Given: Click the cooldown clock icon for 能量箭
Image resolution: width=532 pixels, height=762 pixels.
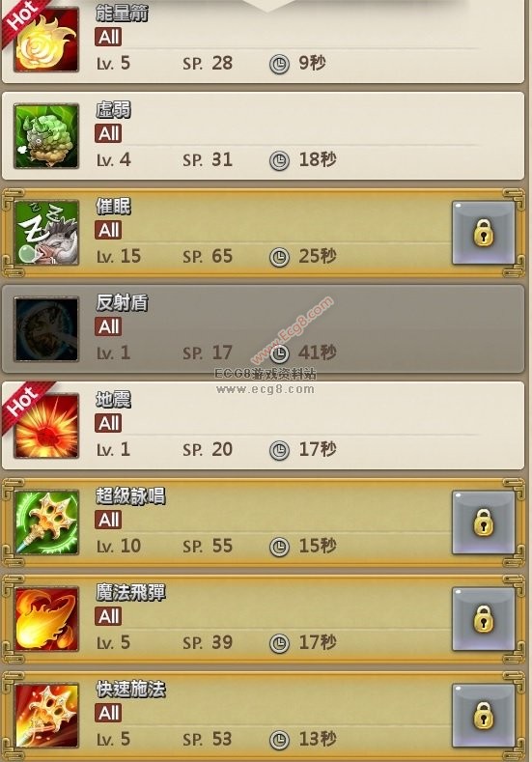Looking at the screenshot, I should 279,64.
